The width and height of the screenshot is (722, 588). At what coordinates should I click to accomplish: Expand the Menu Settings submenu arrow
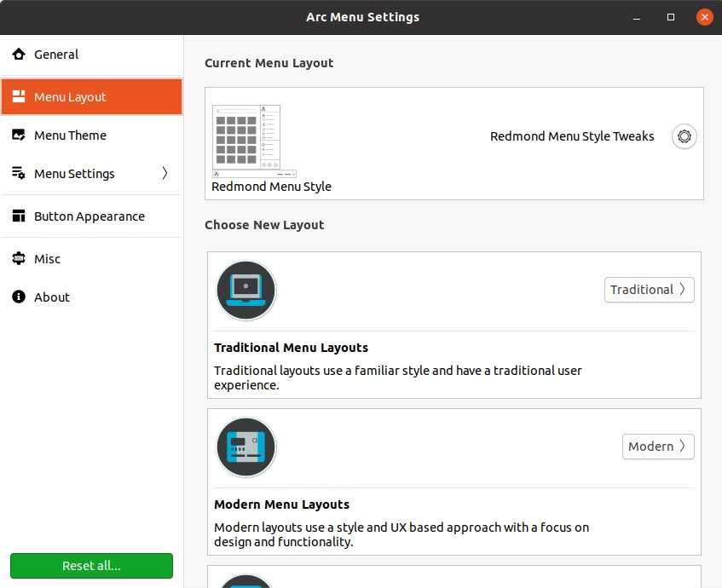click(x=165, y=174)
